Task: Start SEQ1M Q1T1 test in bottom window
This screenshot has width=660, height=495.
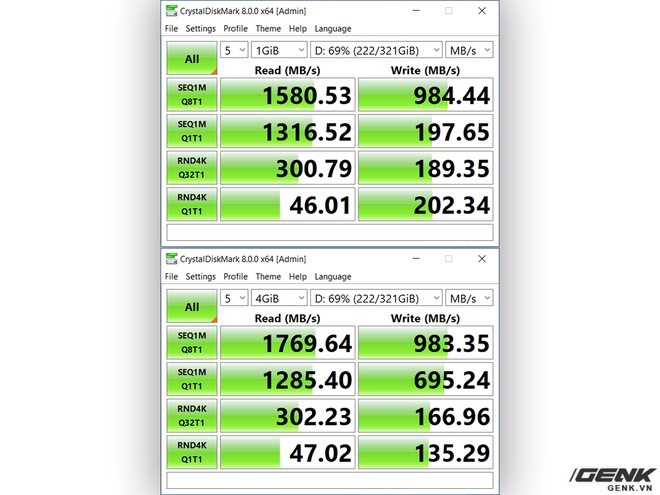Action: pos(192,379)
